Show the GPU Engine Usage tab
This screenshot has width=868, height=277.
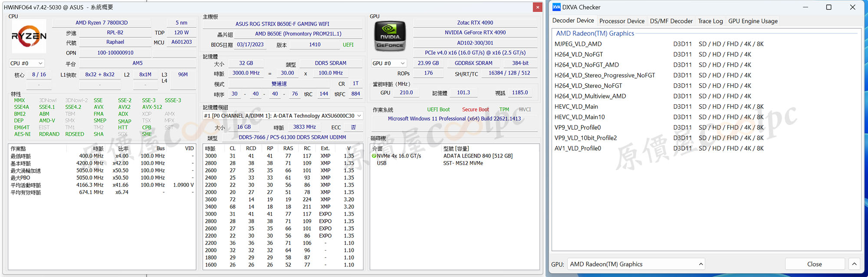(753, 21)
